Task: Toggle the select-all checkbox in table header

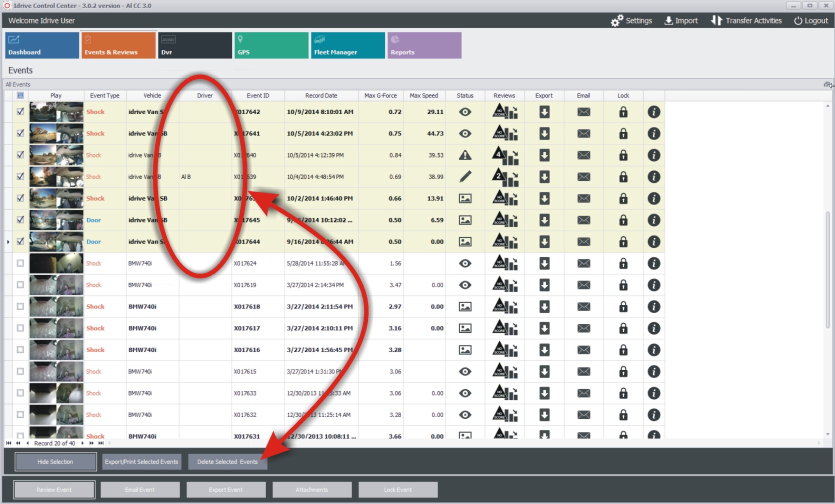Action: pos(20,95)
